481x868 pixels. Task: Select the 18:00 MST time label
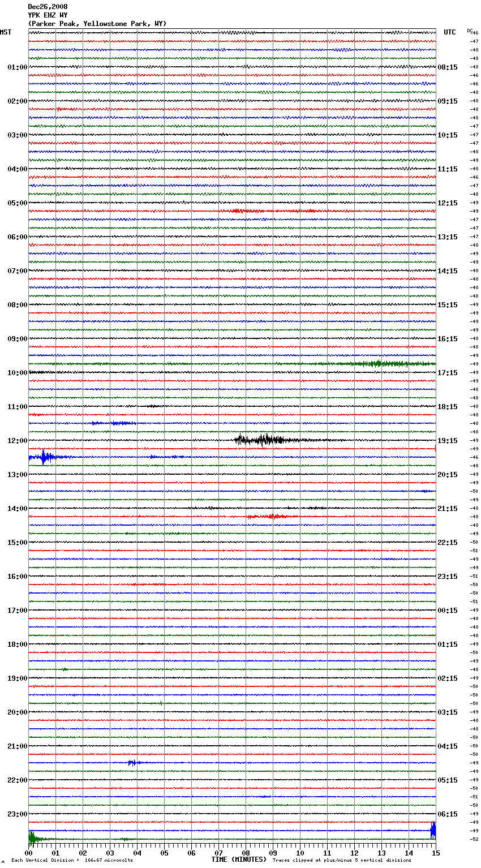18,644
